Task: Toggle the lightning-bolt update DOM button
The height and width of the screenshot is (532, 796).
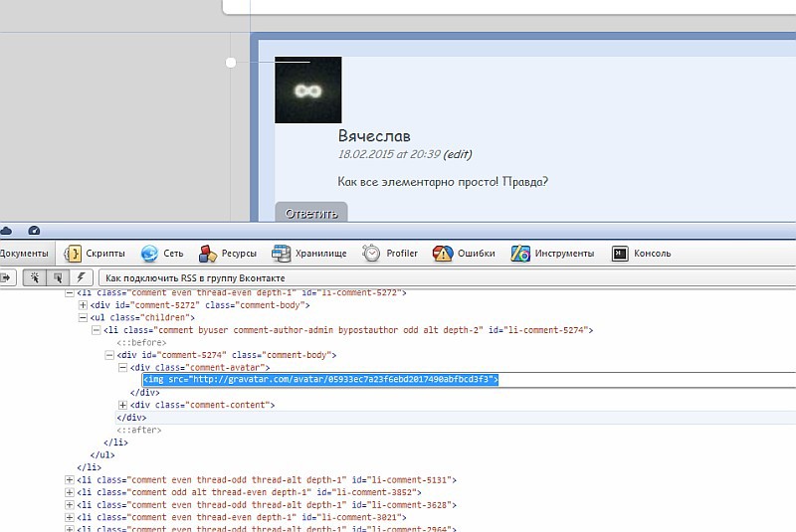Action: pos(82,277)
